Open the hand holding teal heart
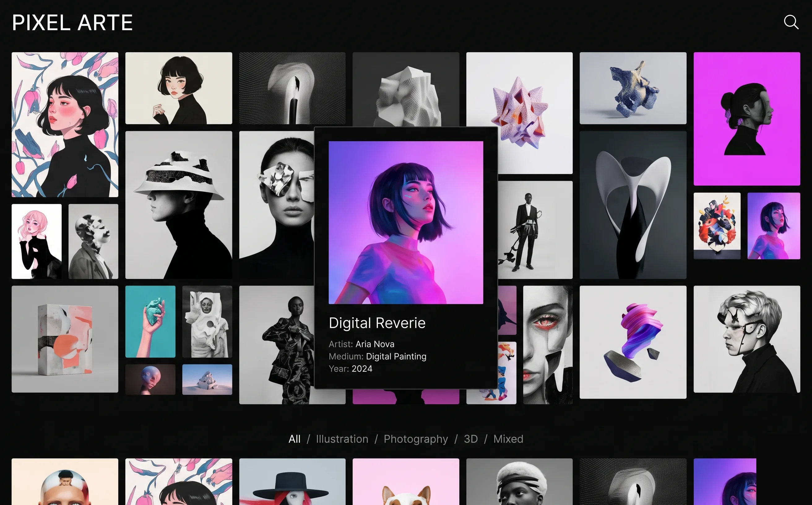Viewport: 812px width, 505px height. (150, 322)
